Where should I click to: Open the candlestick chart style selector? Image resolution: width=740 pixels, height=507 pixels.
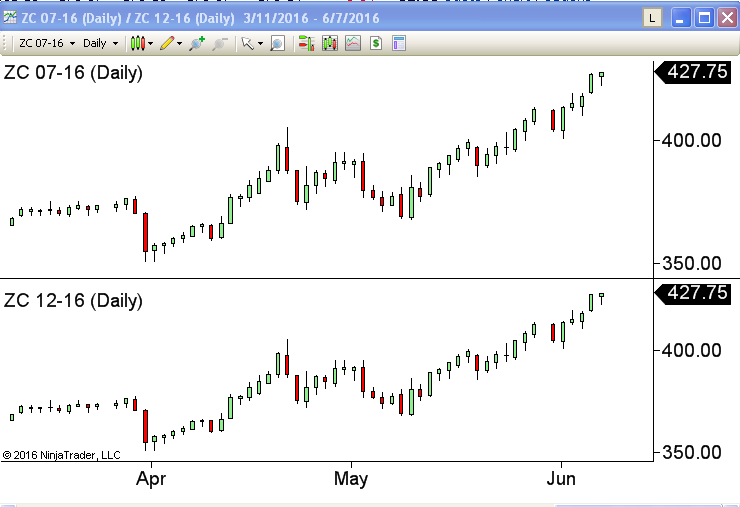pyautogui.click(x=138, y=43)
